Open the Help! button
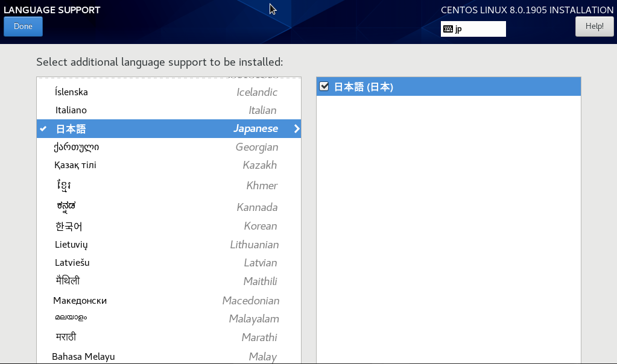Screen dimensions: 617x364 [x=594, y=27]
